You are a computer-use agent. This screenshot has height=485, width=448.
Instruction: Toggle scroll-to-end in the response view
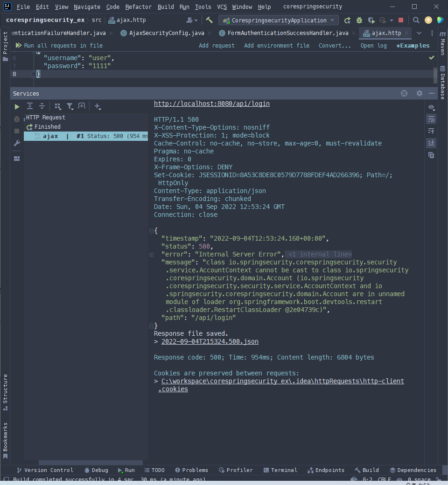431,143
